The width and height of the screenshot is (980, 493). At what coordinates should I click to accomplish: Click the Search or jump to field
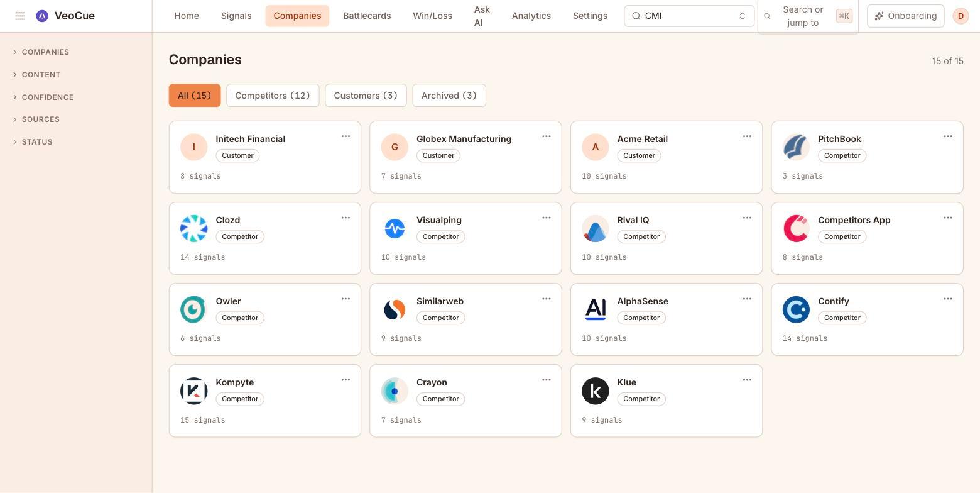[808, 16]
